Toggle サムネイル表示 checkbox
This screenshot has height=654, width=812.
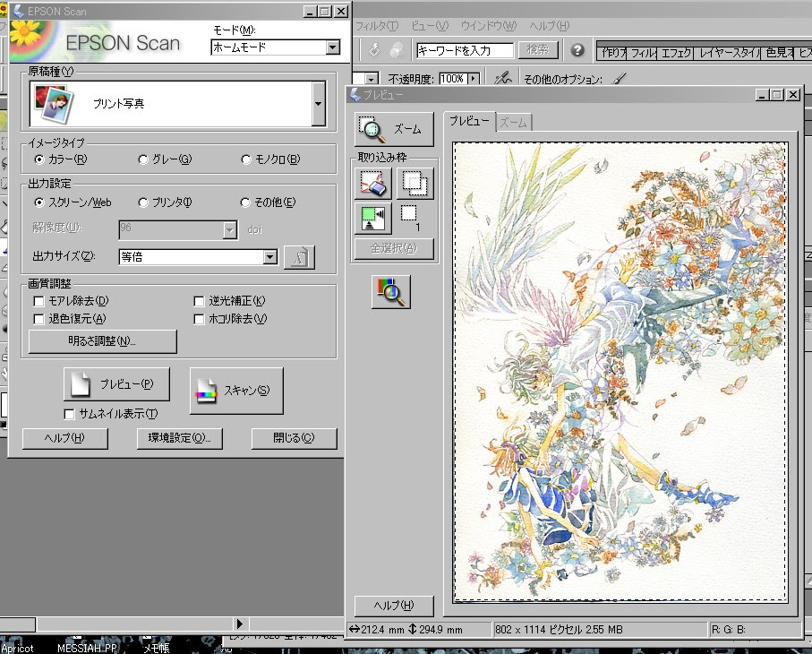tap(69, 414)
